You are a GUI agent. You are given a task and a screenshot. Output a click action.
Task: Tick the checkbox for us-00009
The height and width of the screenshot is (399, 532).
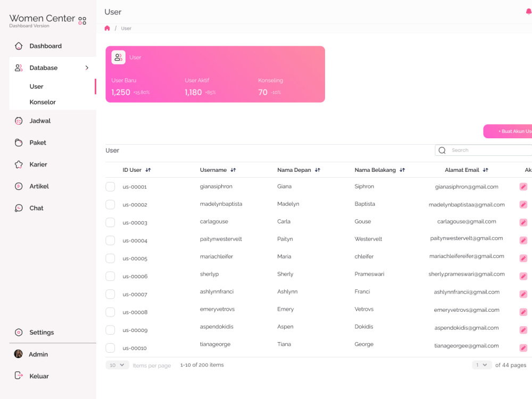coord(110,330)
